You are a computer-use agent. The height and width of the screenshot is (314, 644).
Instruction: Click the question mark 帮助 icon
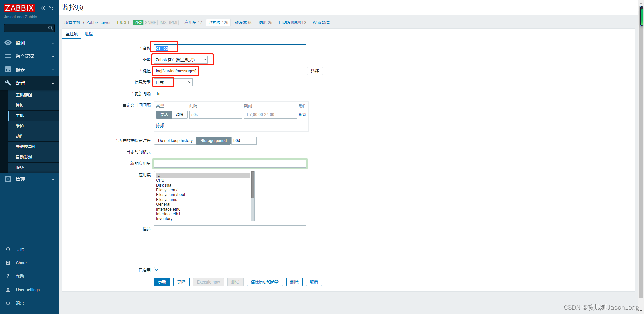pyautogui.click(x=8, y=276)
